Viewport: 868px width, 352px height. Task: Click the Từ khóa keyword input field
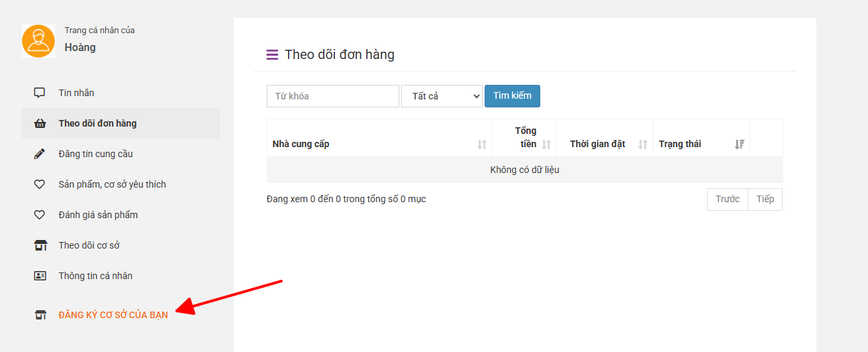(x=332, y=96)
